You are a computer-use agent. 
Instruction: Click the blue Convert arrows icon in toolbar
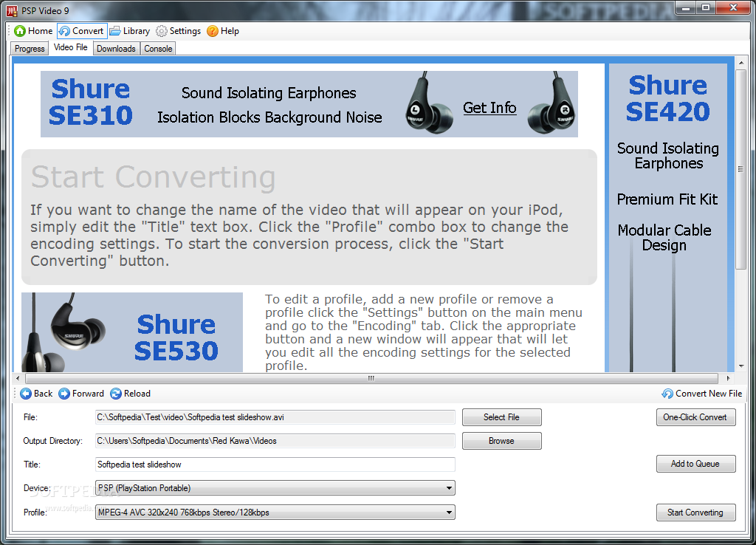[x=64, y=31]
